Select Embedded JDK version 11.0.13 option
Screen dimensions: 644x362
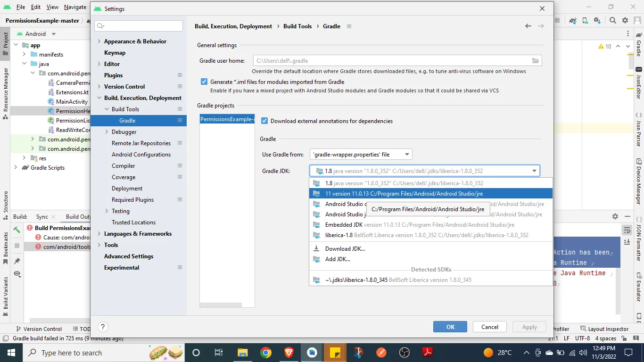431,224
